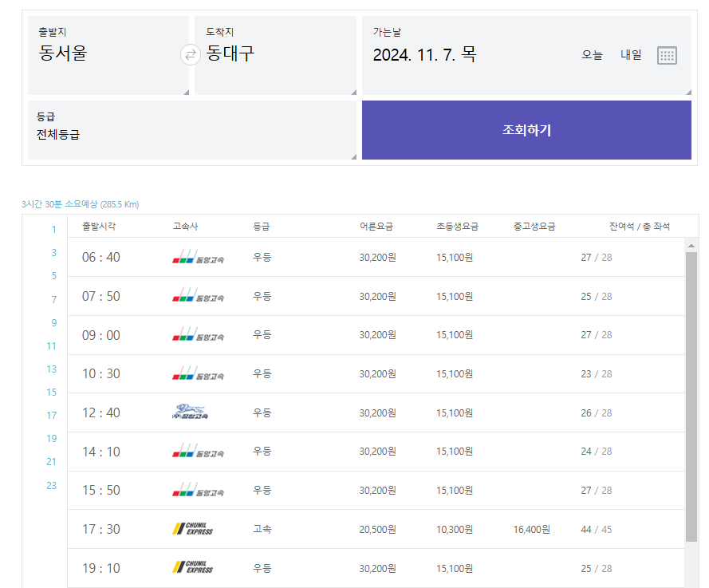
Task: Click the operator logo on the 07:50 row
Action: (198, 296)
